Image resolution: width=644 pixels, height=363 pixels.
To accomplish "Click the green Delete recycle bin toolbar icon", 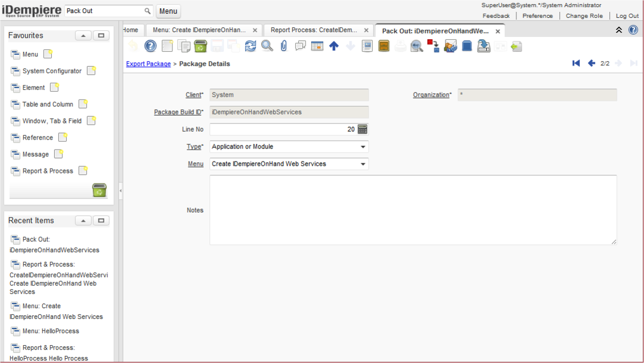I will click(200, 46).
